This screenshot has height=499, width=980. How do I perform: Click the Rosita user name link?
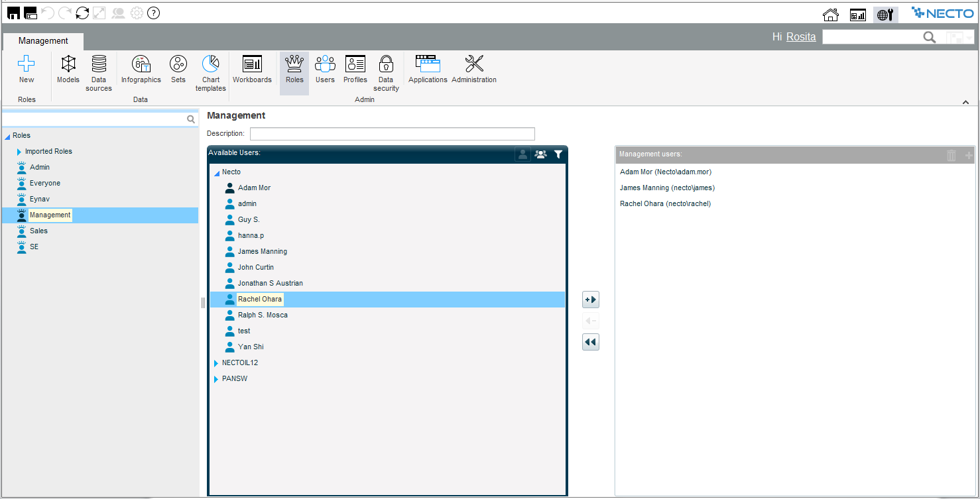point(801,37)
